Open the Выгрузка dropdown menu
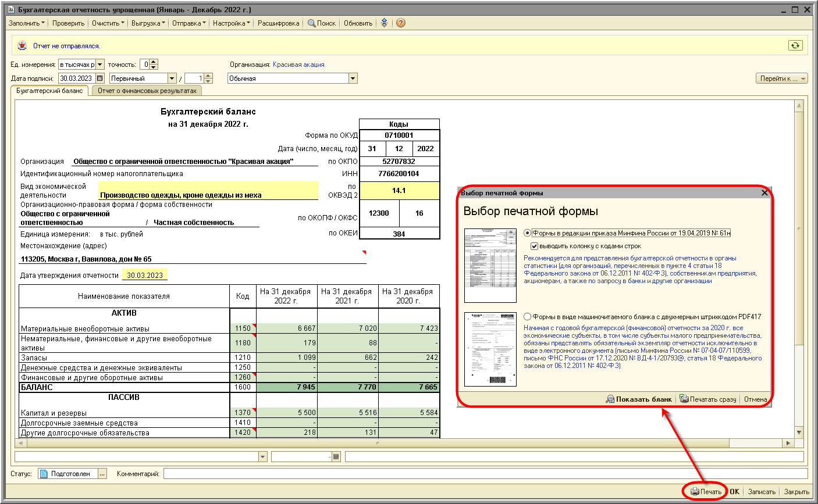The height and width of the screenshot is (504, 818). point(148,23)
